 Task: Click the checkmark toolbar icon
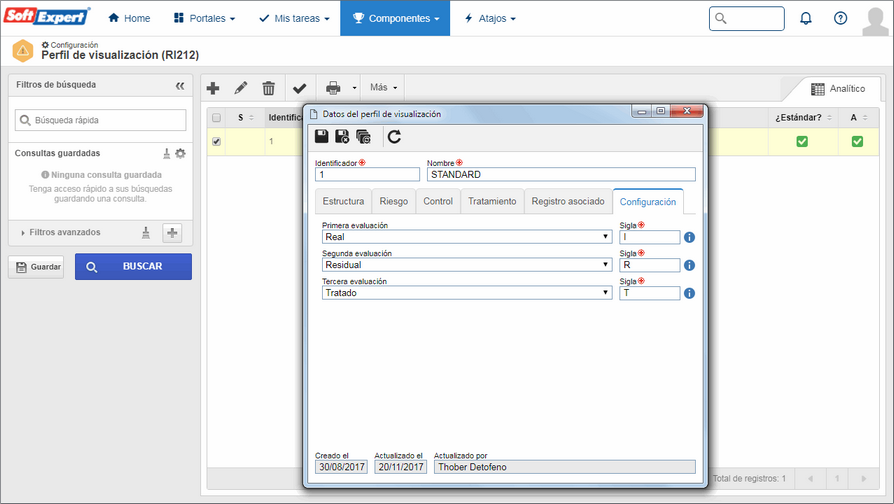pos(299,88)
